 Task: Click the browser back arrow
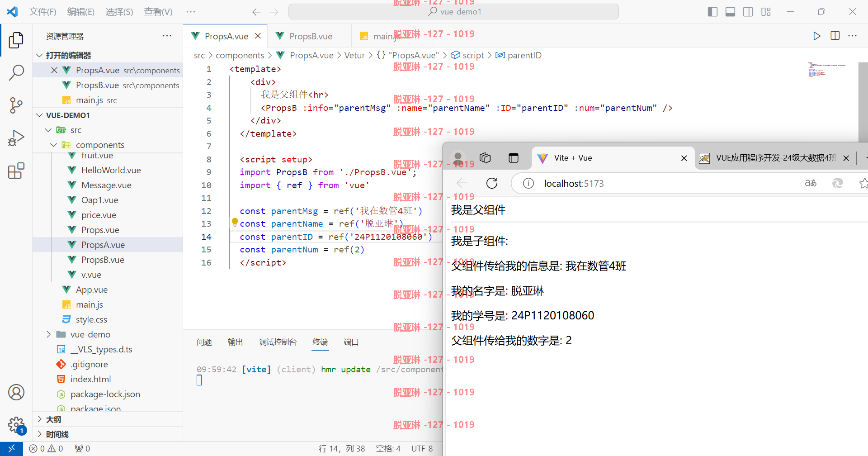pyautogui.click(x=462, y=183)
